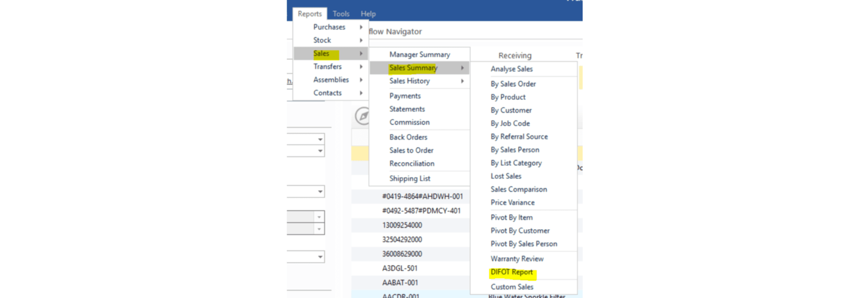
Task: Open the Tools menu
Action: click(341, 14)
